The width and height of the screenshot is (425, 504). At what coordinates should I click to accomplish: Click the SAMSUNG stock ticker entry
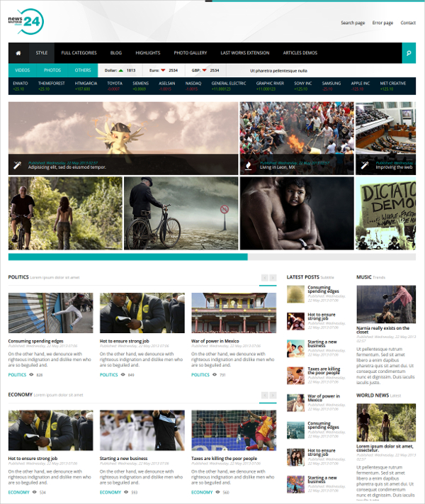(331, 86)
